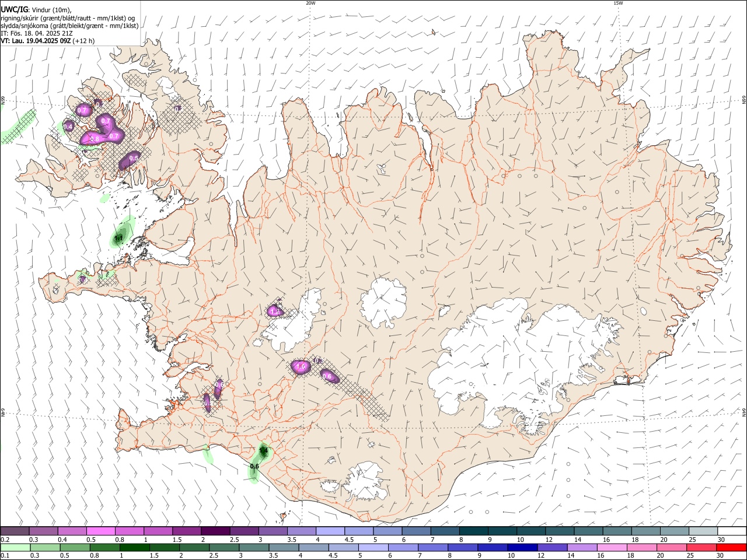
Task: Select the bright pink 0.5–0.8 swatch in upper scale
Action: [x=100, y=531]
